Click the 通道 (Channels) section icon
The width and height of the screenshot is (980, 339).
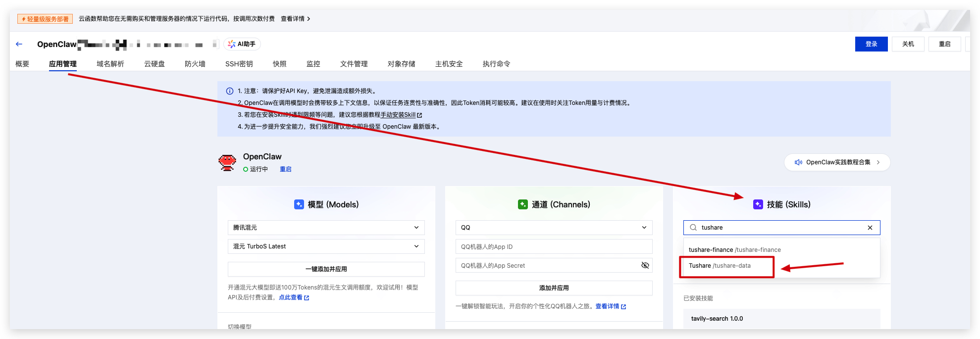coord(522,204)
